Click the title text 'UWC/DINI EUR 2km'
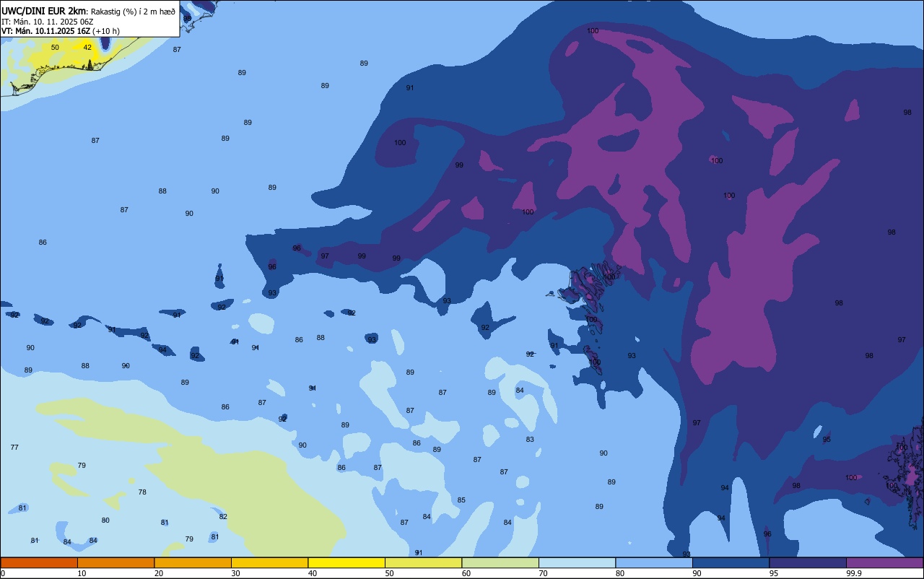 click(x=43, y=11)
